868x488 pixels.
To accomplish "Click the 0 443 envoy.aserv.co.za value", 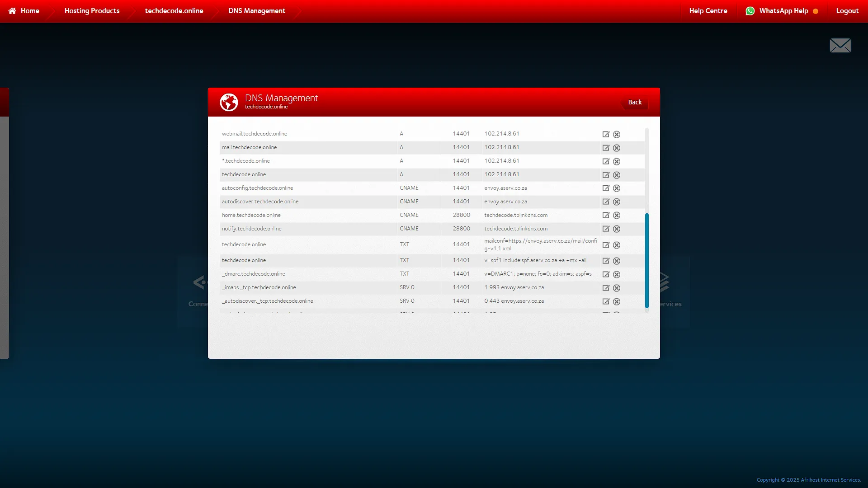I will pyautogui.click(x=514, y=301).
